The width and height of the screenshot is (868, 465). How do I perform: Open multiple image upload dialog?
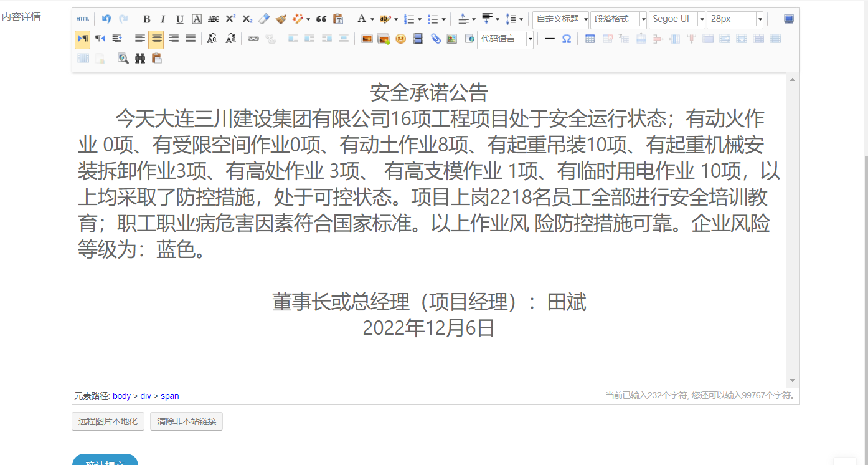(384, 39)
